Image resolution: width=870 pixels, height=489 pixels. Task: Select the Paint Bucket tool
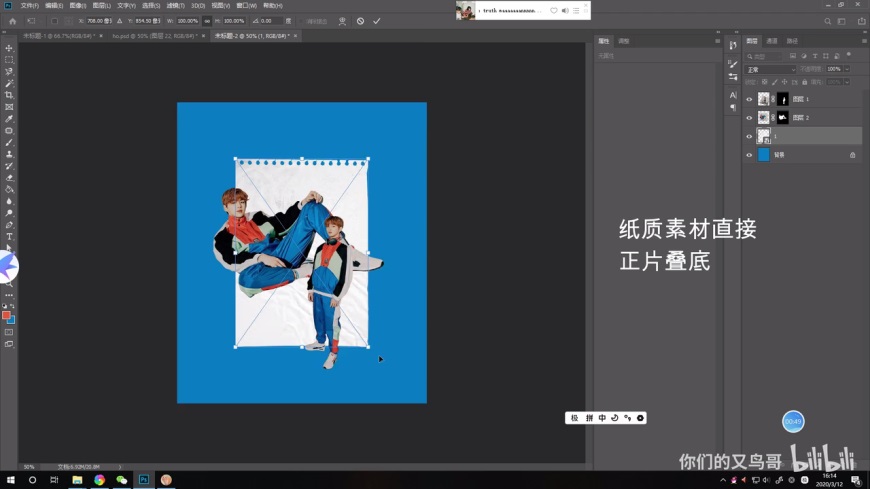coord(9,190)
